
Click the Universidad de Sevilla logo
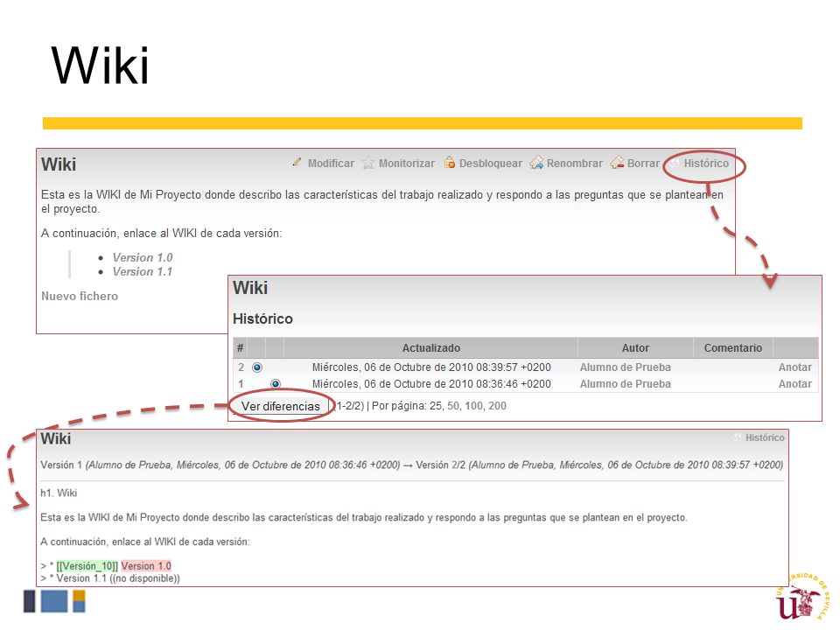tap(802, 597)
